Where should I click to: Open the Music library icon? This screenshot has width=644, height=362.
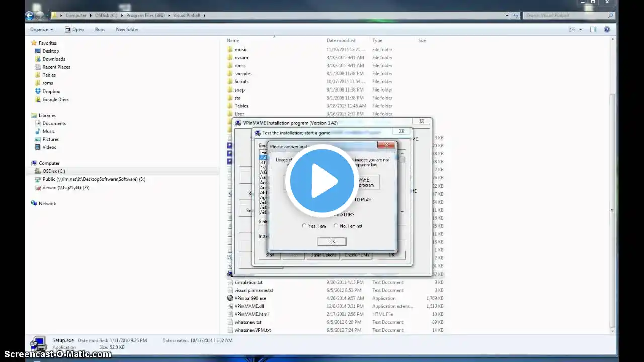pos(38,132)
